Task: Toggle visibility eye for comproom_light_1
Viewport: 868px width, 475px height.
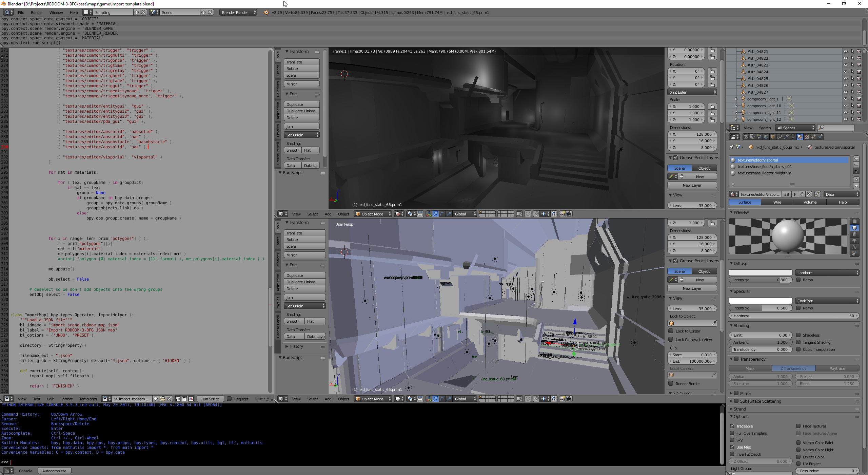Action: tap(845, 99)
